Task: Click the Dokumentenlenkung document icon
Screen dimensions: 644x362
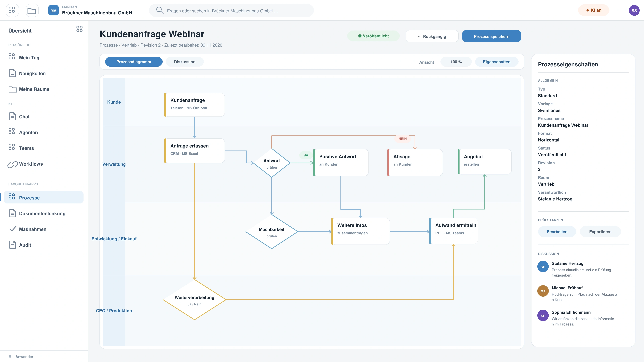Action: pyautogui.click(x=12, y=213)
